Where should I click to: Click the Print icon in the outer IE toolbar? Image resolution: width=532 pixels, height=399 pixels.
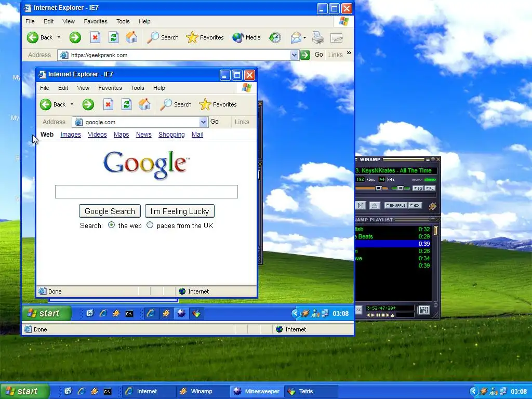(x=318, y=37)
